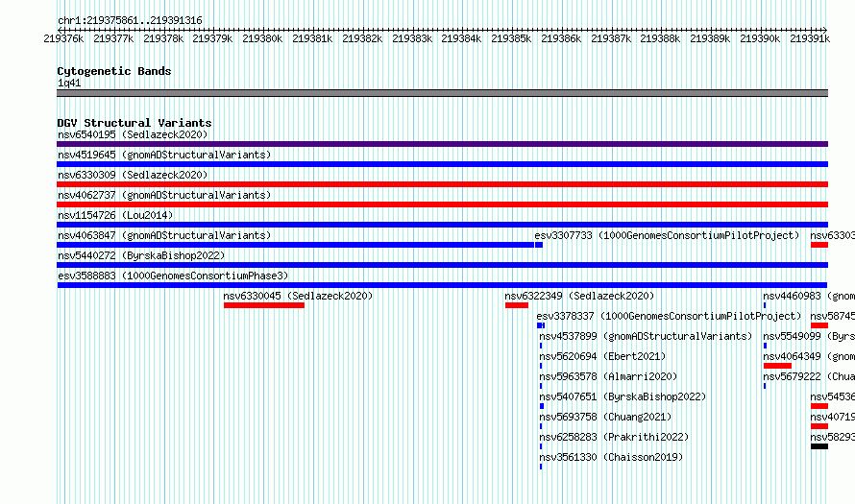Image resolution: width=855 pixels, height=504 pixels.
Task: Click the 219384k ruler tick label
Action: pyautogui.click(x=461, y=38)
